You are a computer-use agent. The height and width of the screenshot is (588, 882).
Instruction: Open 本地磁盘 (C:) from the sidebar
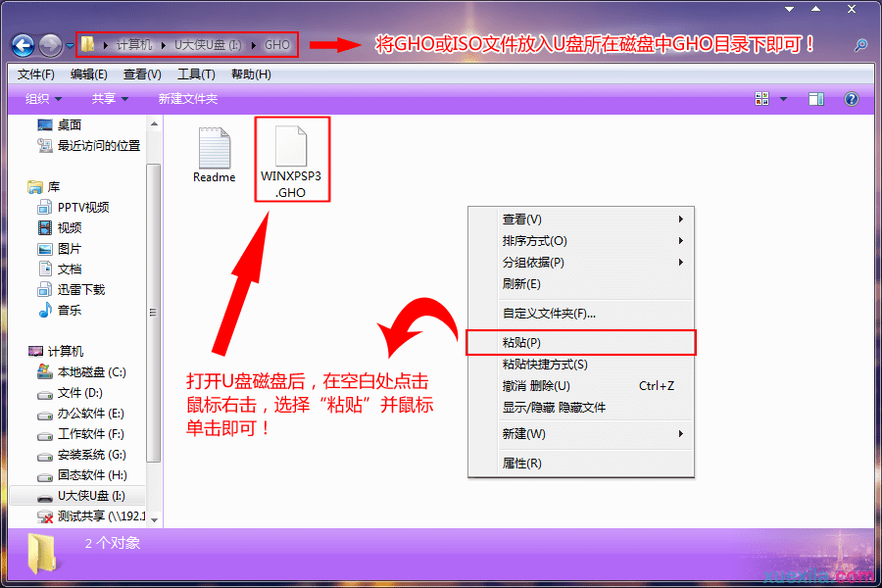pos(89,371)
